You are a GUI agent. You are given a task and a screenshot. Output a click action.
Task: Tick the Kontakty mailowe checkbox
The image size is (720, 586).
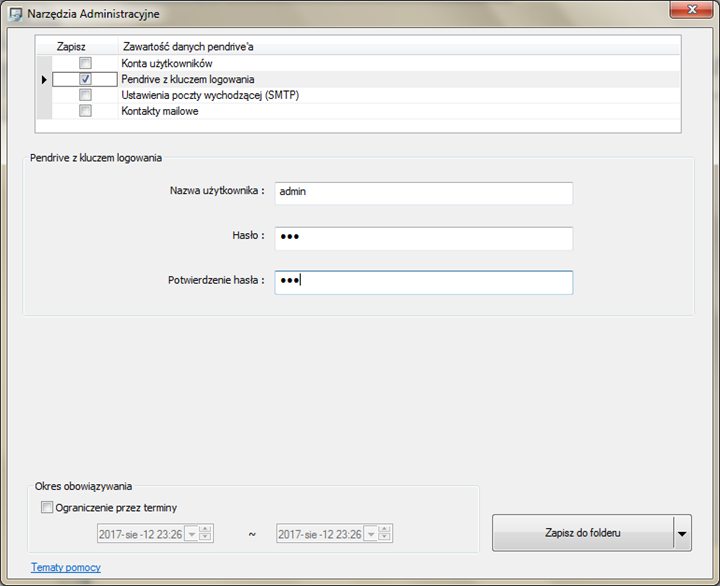(85, 111)
